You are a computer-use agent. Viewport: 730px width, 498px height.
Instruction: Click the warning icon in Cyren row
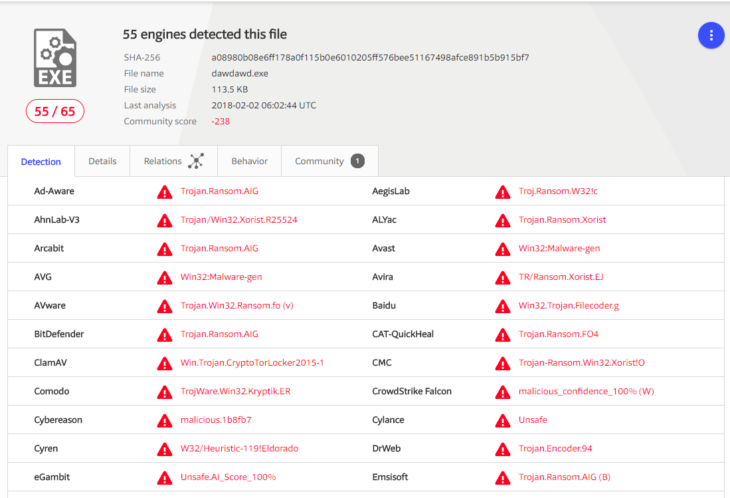pos(164,449)
